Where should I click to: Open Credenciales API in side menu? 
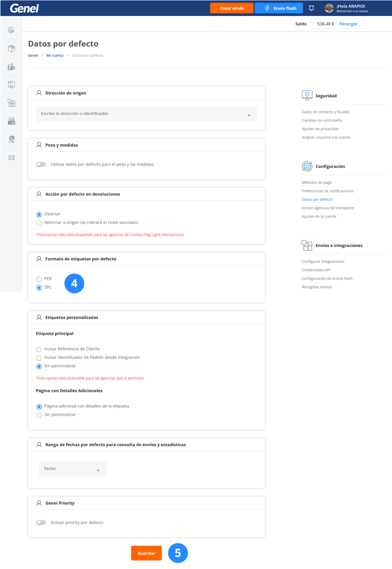coord(316,270)
